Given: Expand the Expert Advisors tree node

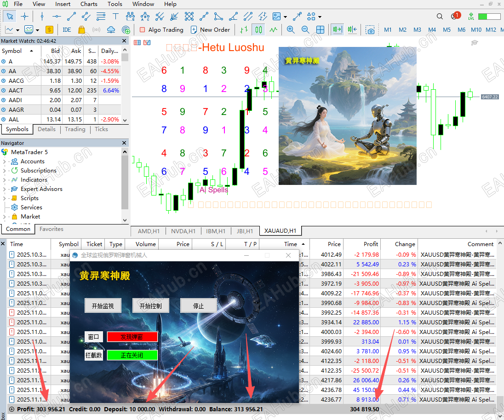Looking at the screenshot, I should 4,189.
